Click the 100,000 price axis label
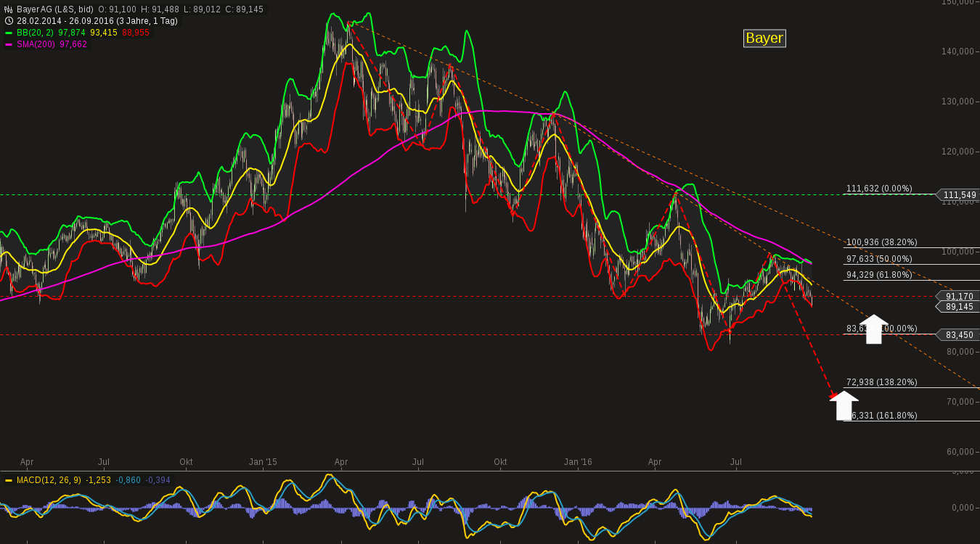 [x=957, y=252]
